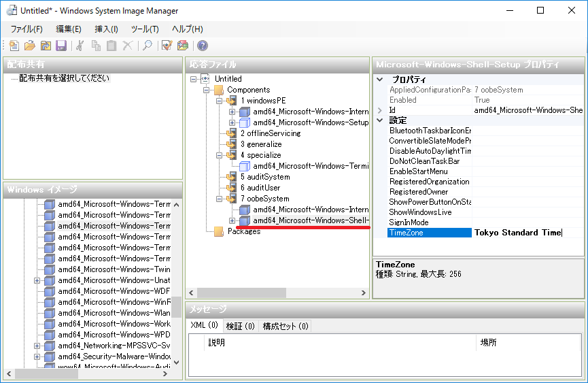
Task: Switch to the XML (0) tab
Action: pos(205,325)
